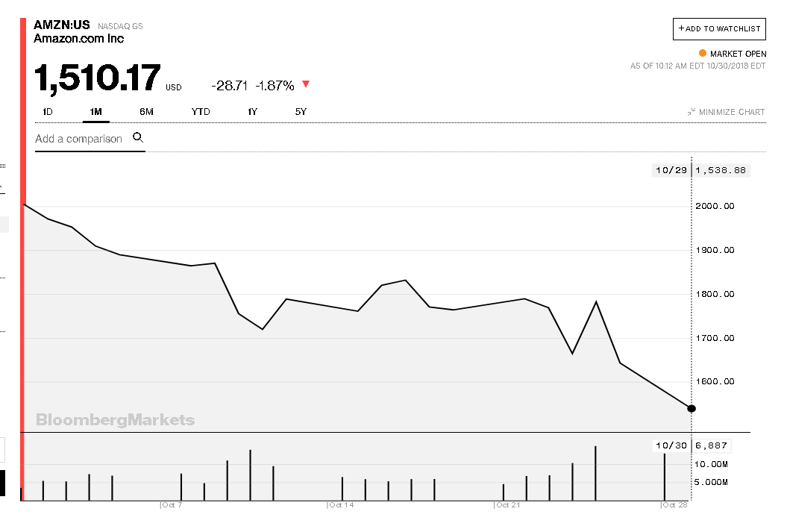Click the Amazon.com Inc company name
The height and width of the screenshot is (532, 787).
(79, 39)
